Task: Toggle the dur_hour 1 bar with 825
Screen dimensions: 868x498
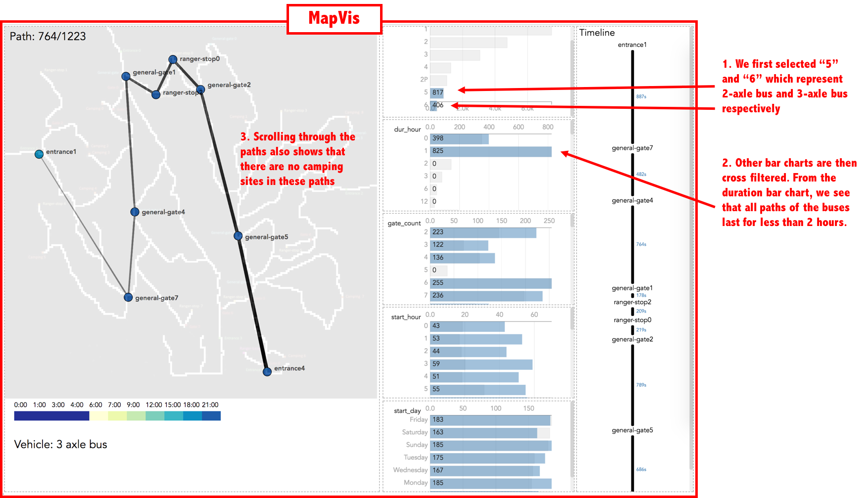Action: tap(490, 151)
